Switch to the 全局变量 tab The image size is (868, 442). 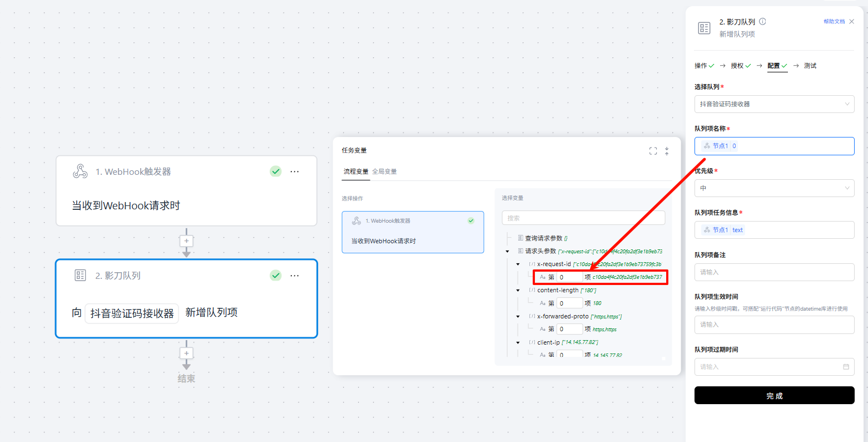tap(384, 171)
